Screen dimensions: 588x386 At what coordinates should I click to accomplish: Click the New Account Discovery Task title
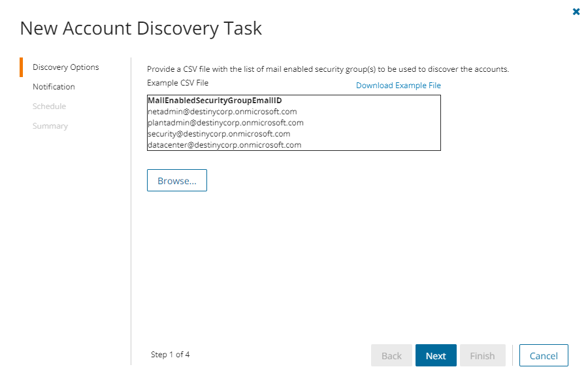140,29
